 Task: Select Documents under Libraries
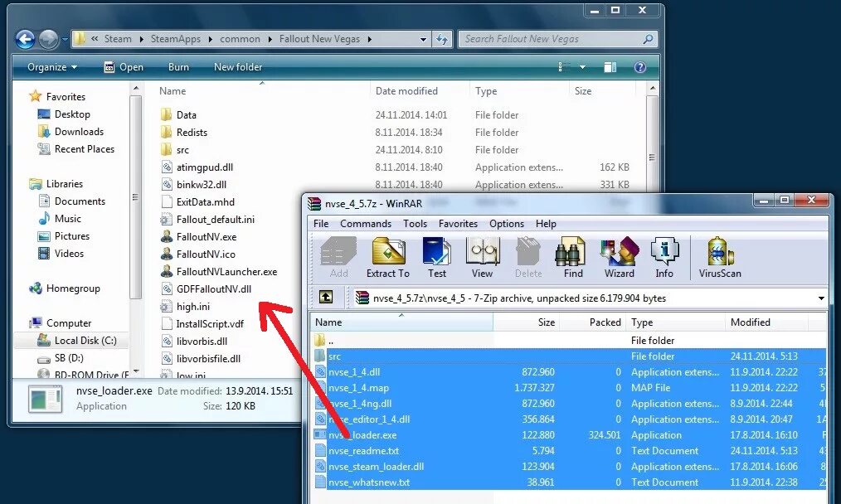72,201
